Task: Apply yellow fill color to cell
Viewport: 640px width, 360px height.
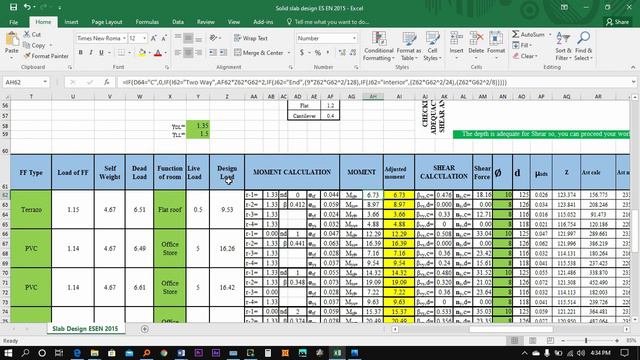Action: (142, 53)
